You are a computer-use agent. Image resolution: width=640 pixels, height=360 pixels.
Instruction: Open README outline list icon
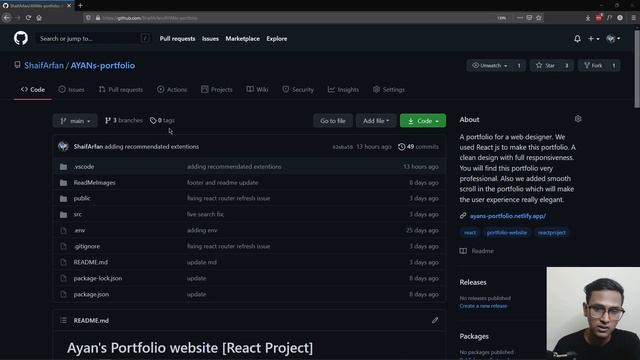coord(63,320)
